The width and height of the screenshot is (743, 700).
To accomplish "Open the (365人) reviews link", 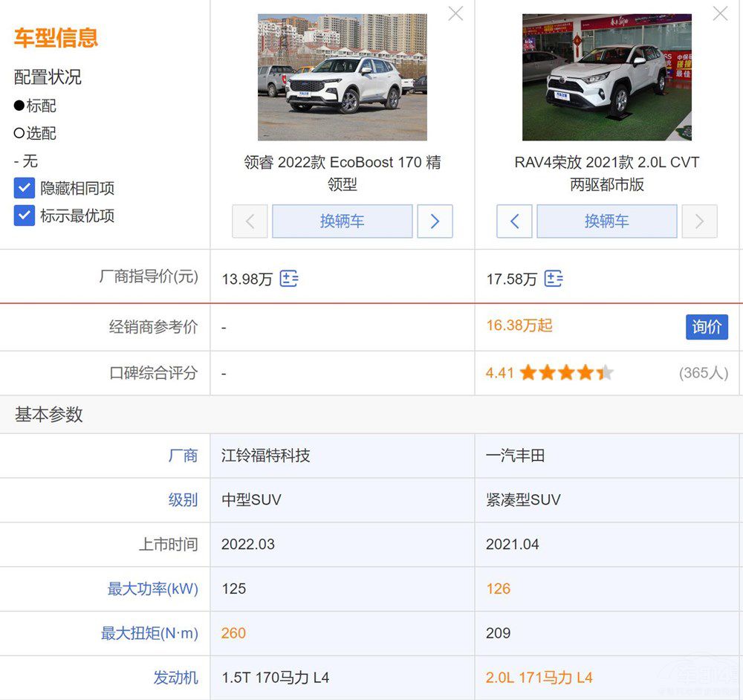I will (x=702, y=372).
